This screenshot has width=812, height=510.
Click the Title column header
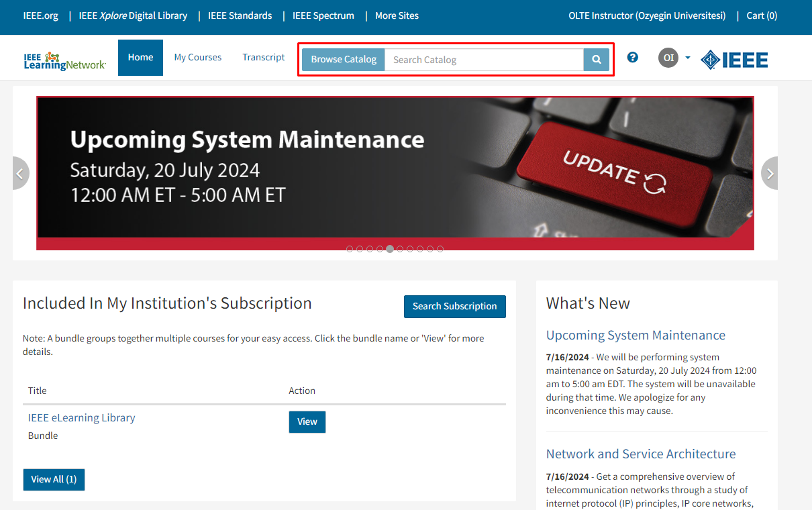point(38,391)
